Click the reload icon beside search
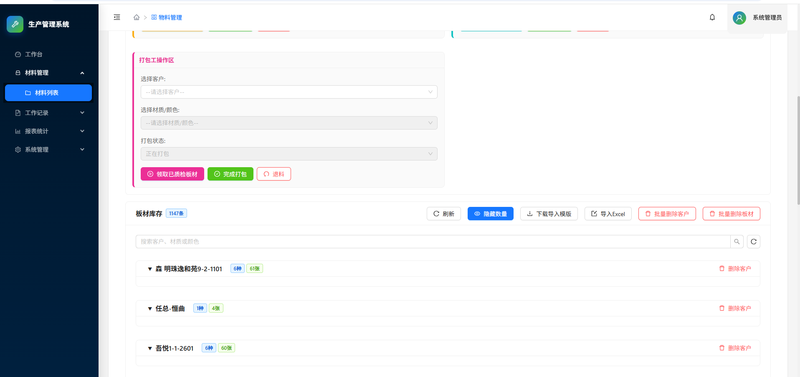This screenshot has width=800, height=377. click(754, 242)
